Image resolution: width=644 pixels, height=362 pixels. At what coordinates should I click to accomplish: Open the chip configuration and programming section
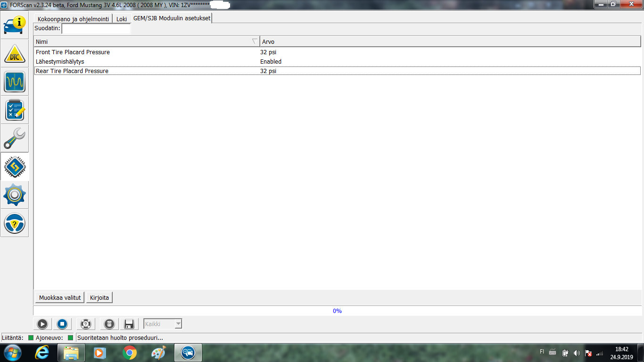(15, 167)
